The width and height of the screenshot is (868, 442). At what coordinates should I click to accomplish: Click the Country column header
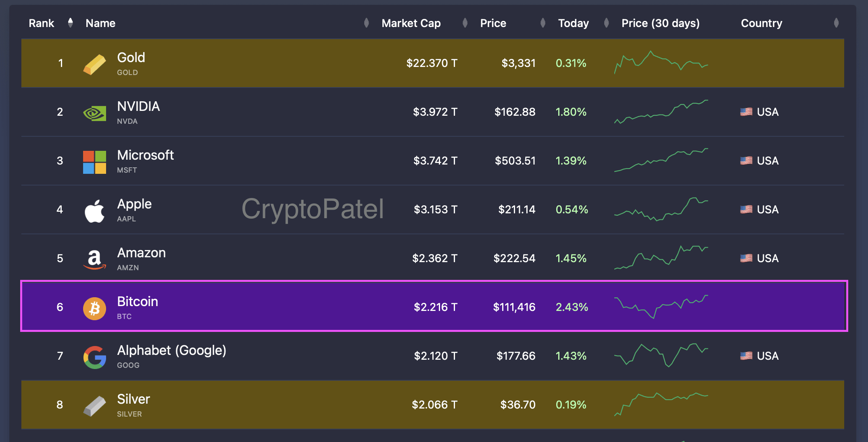coord(762,23)
